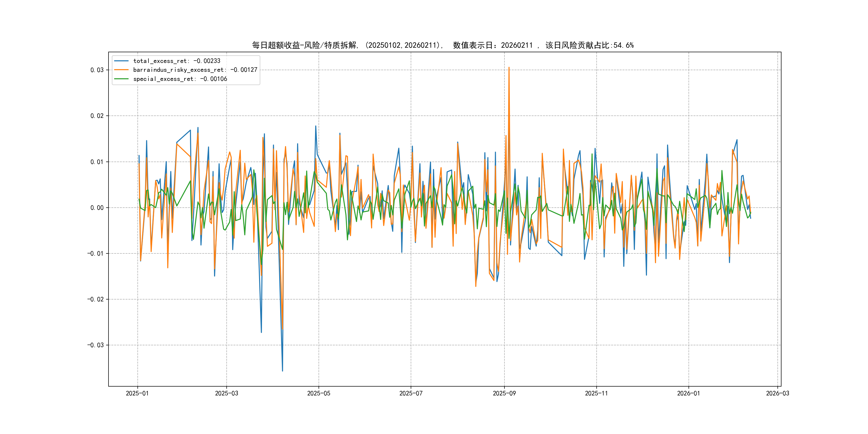Click the 2025-03 x-axis date tick

226,393
